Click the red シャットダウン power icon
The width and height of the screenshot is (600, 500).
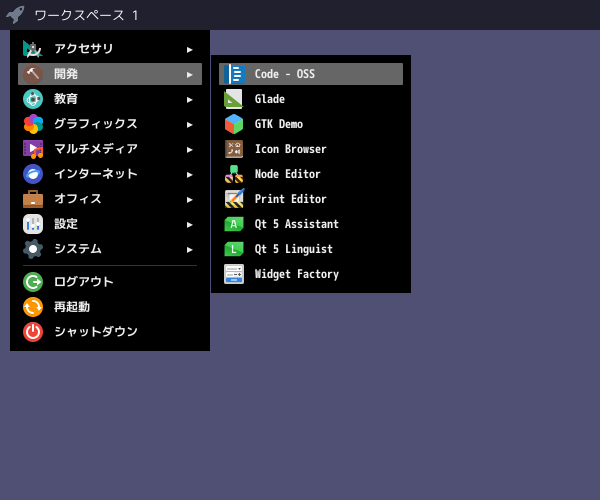[33, 332]
